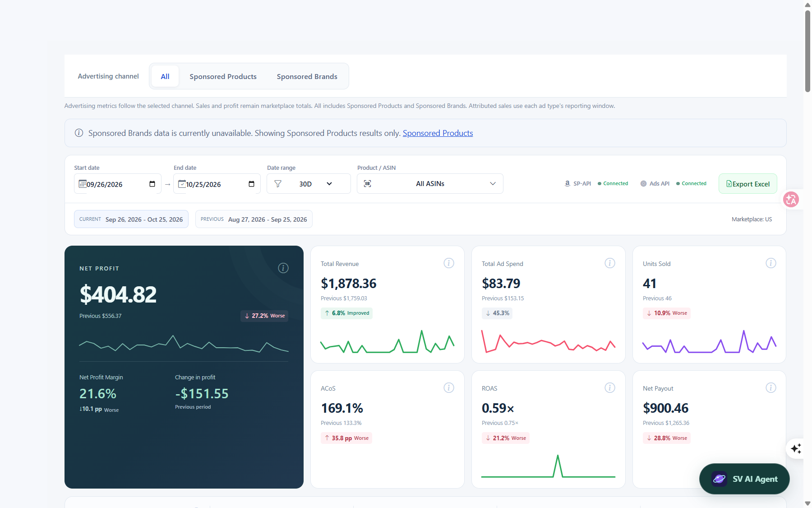Click the ROAS sparkline chart
812x508 pixels.
click(x=549, y=466)
